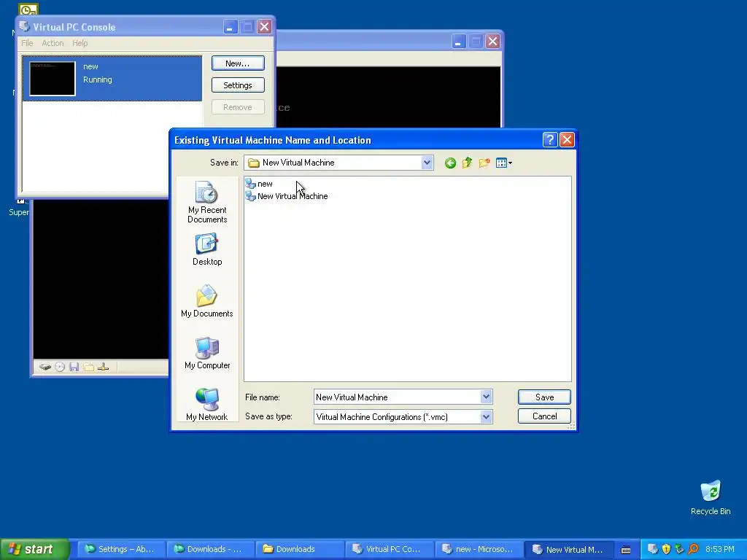This screenshot has height=560, width=747.
Task: Click the network adapter status icon in VM window
Action: 103,367
